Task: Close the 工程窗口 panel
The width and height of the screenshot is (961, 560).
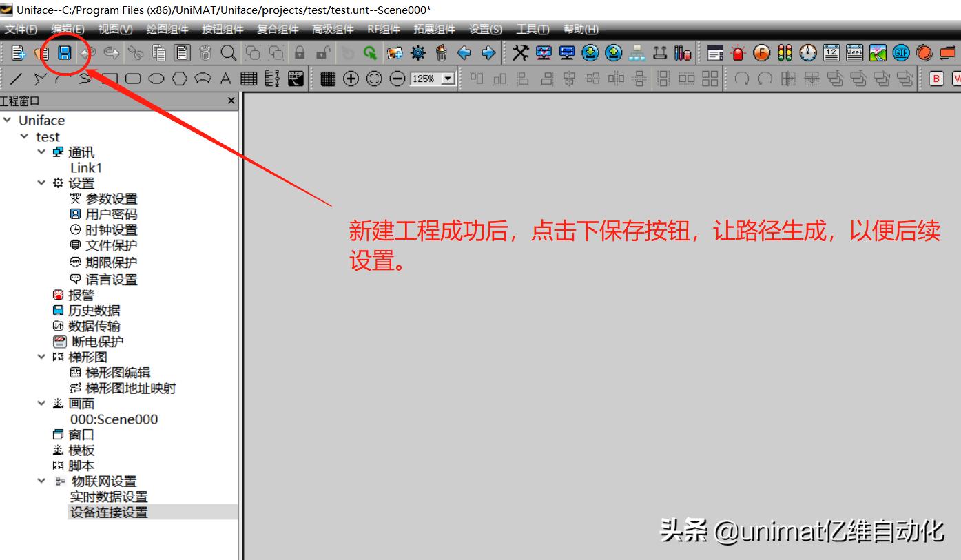Action: tap(231, 101)
